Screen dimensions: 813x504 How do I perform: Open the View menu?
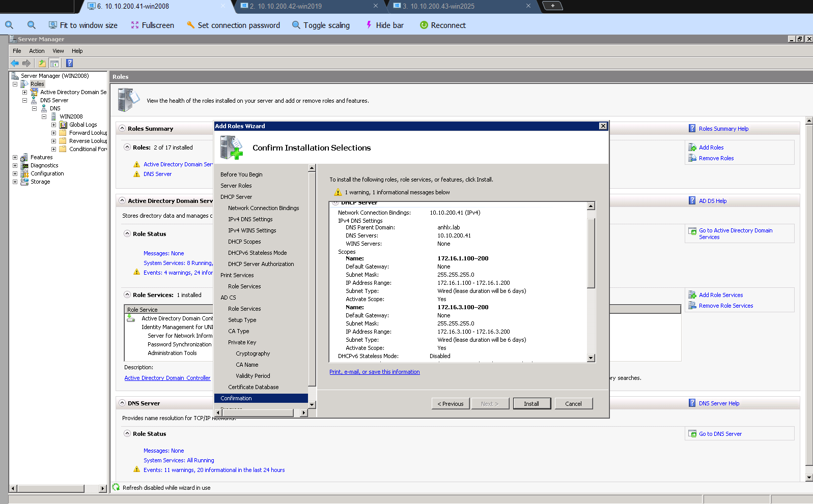(58, 51)
